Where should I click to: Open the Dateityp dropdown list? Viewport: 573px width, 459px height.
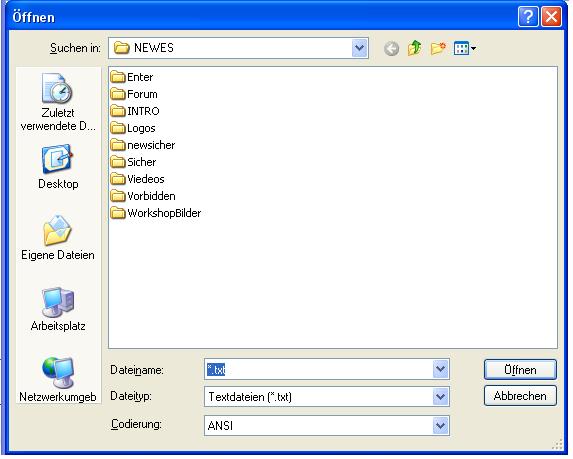441,397
